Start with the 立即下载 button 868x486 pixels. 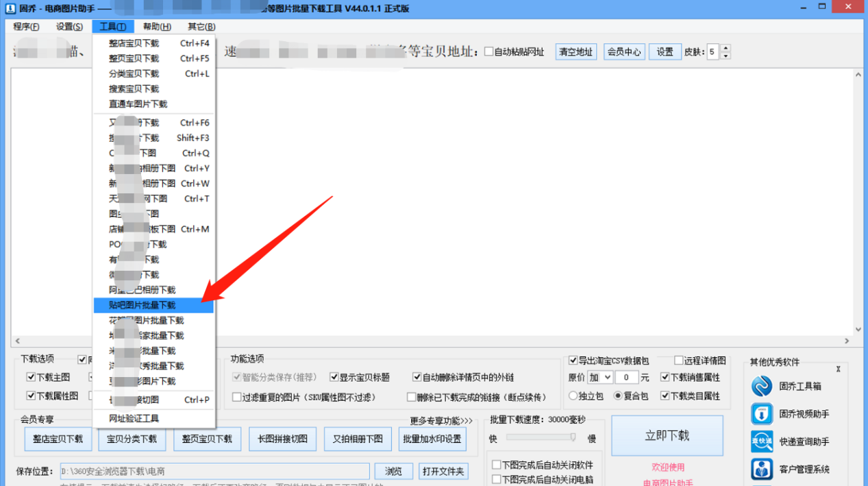pyautogui.click(x=667, y=436)
